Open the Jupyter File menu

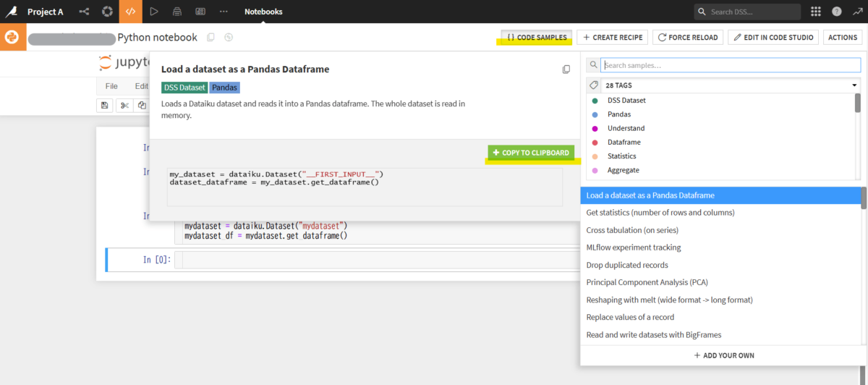[x=111, y=86]
